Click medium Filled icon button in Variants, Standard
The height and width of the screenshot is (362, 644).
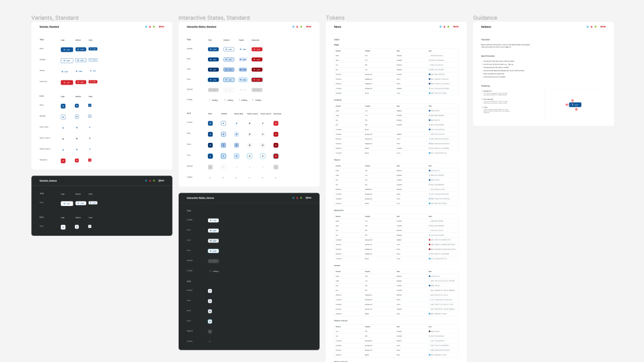(77, 106)
